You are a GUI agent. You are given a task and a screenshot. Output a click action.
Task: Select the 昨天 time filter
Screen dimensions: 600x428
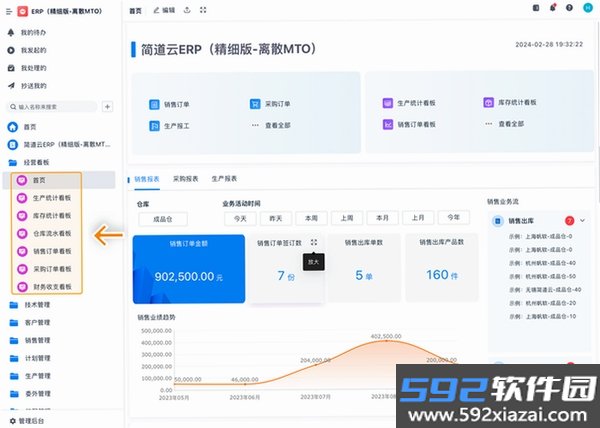point(276,219)
